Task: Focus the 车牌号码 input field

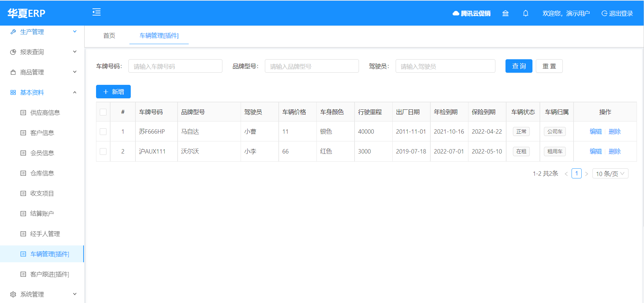Action: click(x=175, y=66)
